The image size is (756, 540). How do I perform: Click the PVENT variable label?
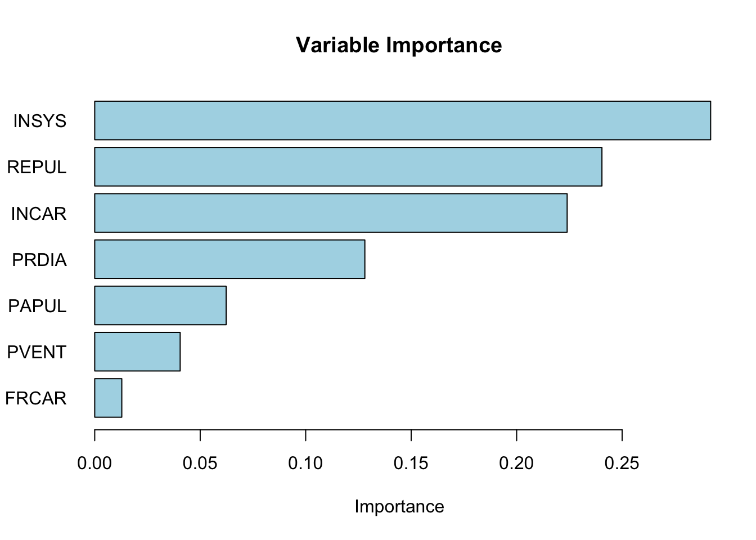click(37, 352)
